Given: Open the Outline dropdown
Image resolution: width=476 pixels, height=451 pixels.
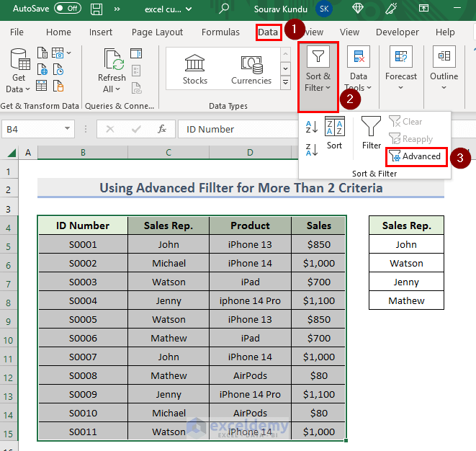Looking at the screenshot, I should tap(444, 68).
